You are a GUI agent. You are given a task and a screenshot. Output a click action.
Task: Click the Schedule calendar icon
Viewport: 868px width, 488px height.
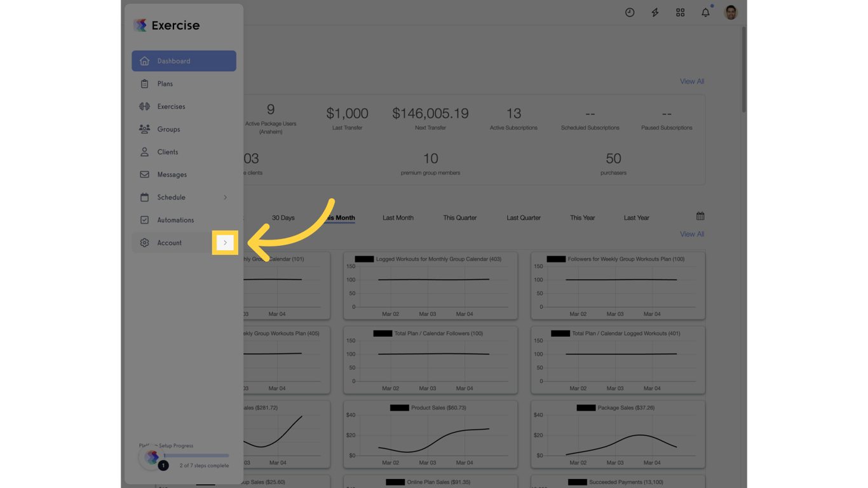(144, 197)
